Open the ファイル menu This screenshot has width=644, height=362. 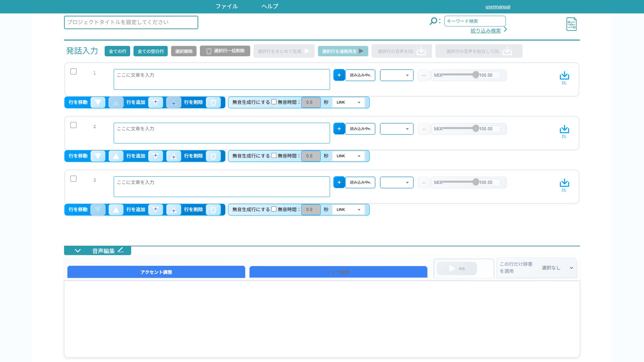pos(226,6)
